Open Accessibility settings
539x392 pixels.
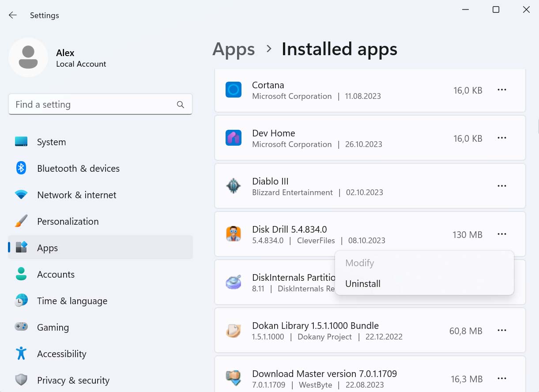click(101, 354)
